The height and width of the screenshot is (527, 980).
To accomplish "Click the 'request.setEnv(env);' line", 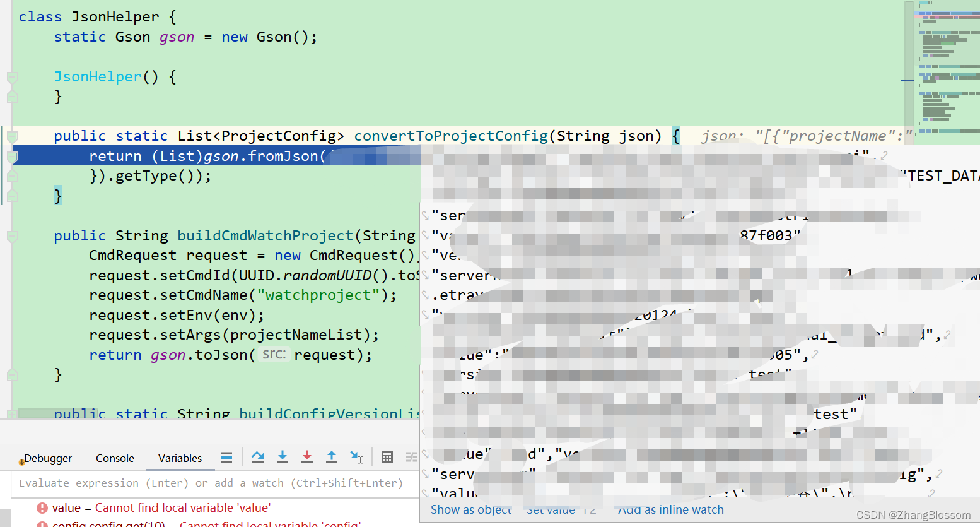I will pyautogui.click(x=177, y=316).
